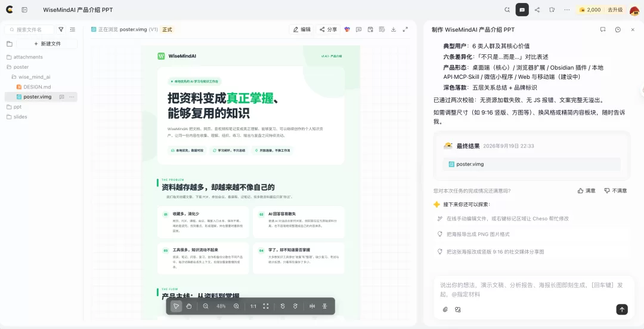Fit poster to screen icon

click(x=266, y=306)
